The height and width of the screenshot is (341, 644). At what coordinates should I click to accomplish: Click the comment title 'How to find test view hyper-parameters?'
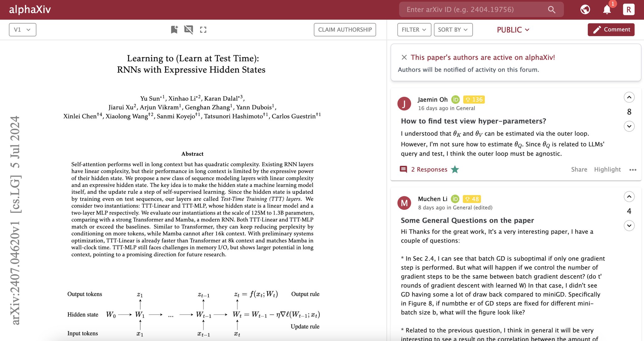point(473,121)
